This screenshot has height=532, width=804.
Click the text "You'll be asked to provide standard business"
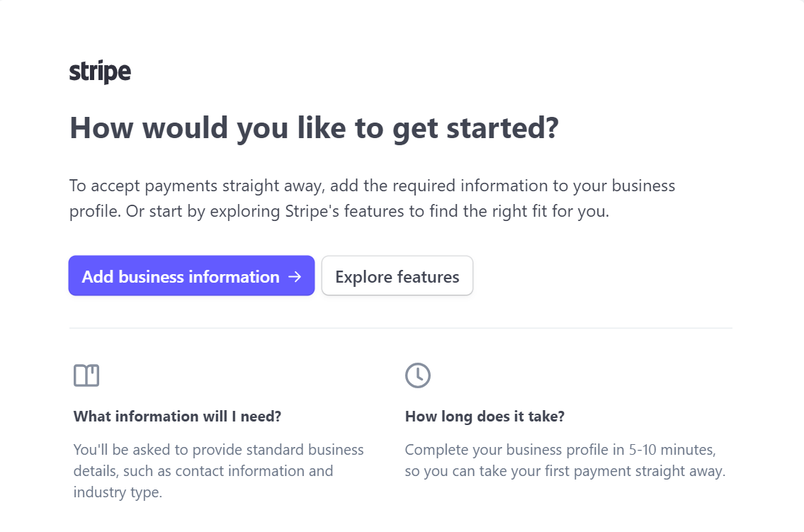(218, 450)
